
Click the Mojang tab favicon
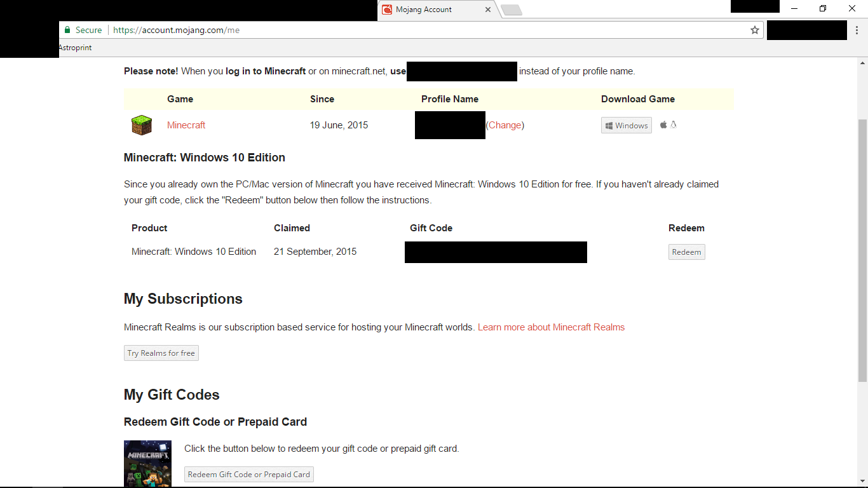(x=387, y=10)
